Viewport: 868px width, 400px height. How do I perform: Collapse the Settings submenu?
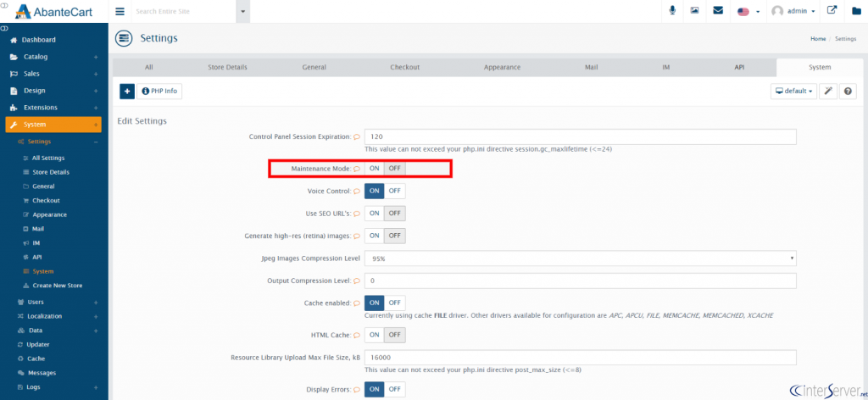pyautogui.click(x=58, y=142)
